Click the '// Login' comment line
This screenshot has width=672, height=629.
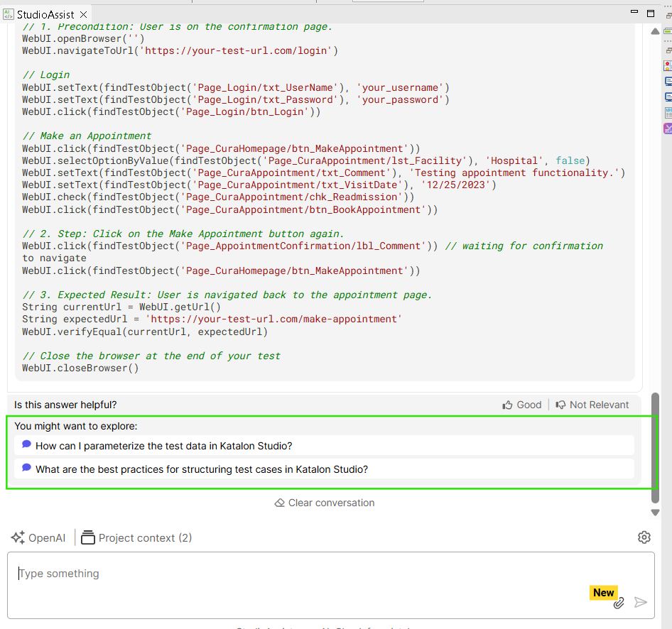[46, 75]
